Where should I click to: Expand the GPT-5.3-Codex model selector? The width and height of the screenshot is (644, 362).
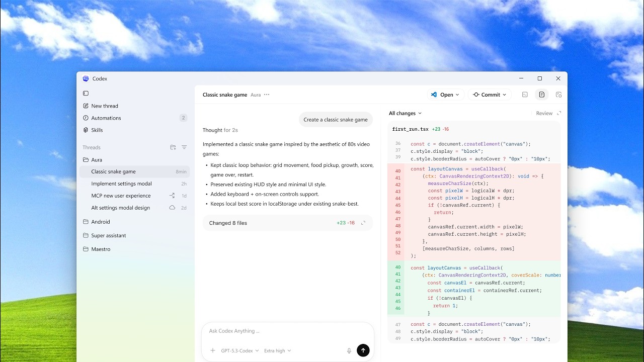237,350
